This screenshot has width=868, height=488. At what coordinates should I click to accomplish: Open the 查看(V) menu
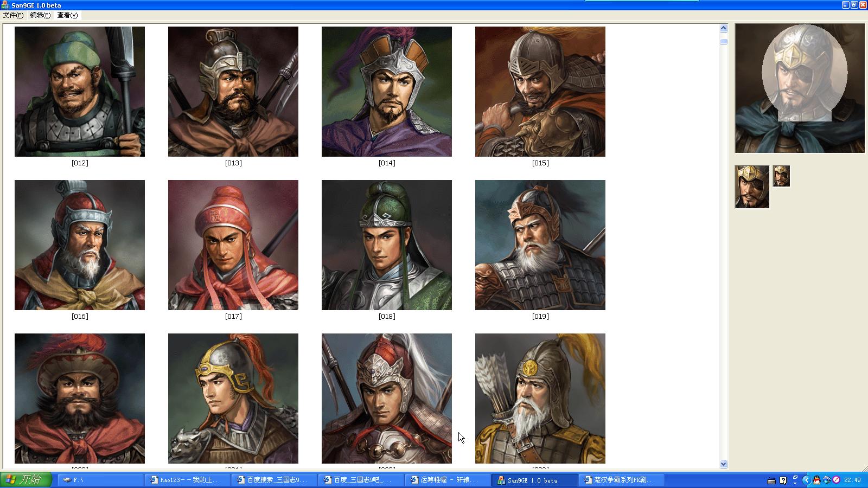coord(67,15)
